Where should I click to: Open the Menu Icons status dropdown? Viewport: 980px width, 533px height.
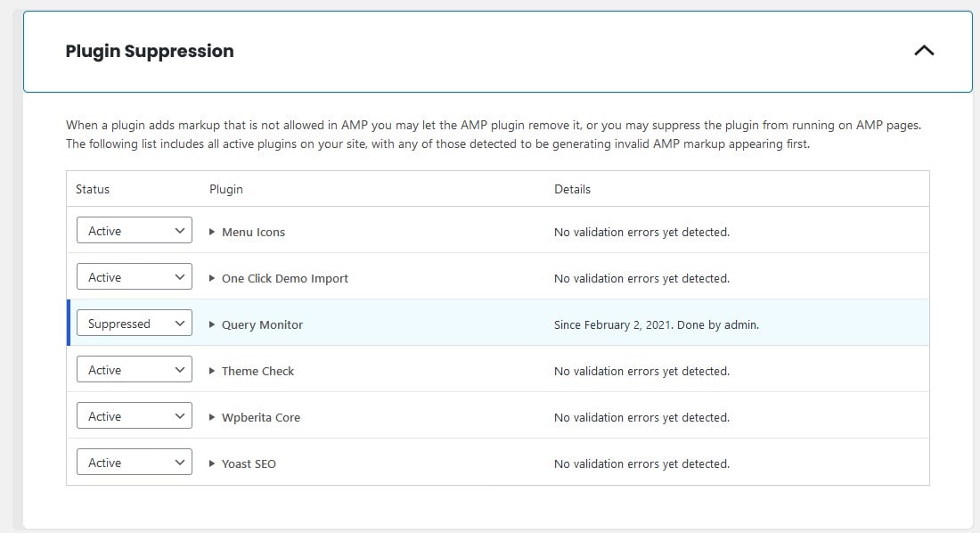134,230
